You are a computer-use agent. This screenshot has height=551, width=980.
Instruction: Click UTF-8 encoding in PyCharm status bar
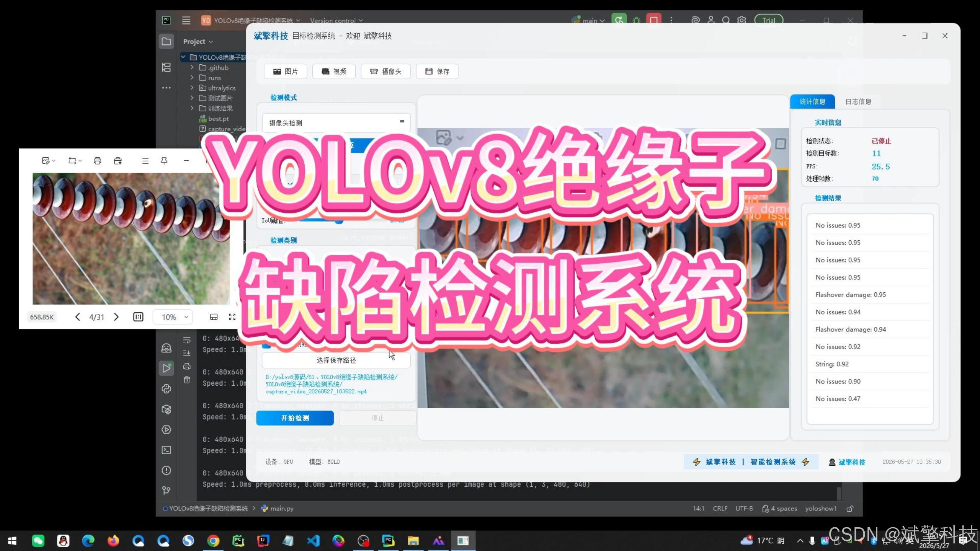point(744,509)
